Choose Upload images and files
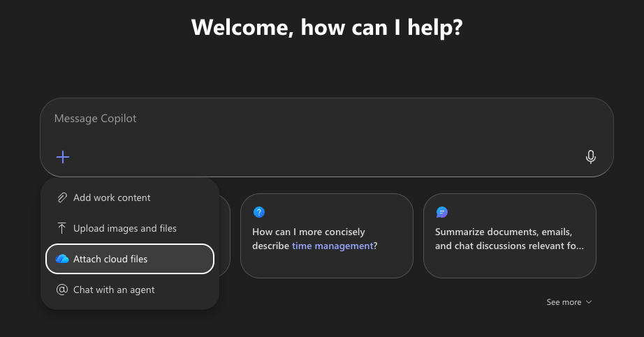Image resolution: width=644 pixels, height=337 pixels. coord(130,228)
